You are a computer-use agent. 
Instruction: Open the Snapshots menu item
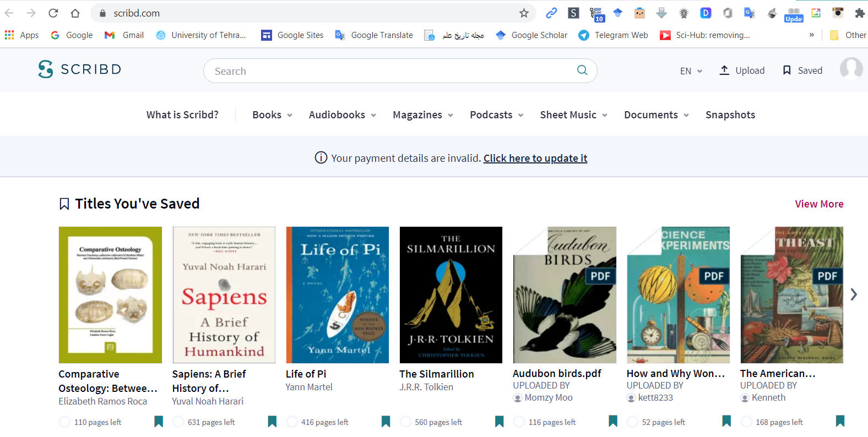730,114
